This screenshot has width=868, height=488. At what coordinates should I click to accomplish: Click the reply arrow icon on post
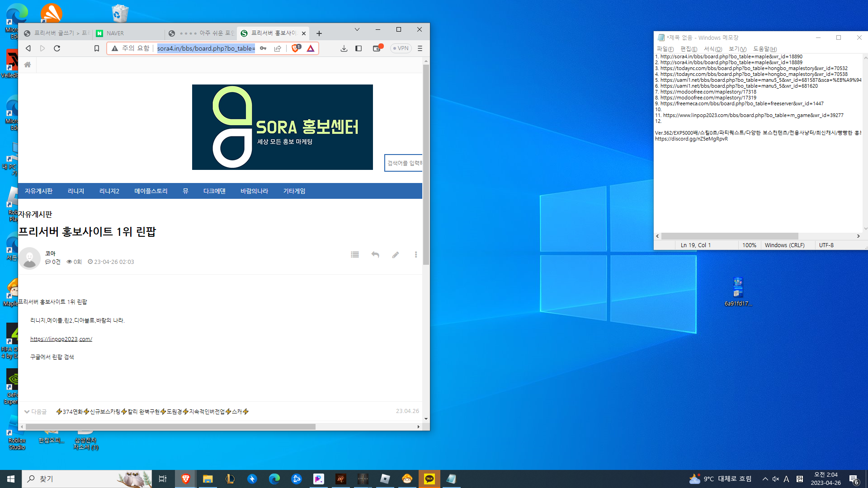point(375,255)
